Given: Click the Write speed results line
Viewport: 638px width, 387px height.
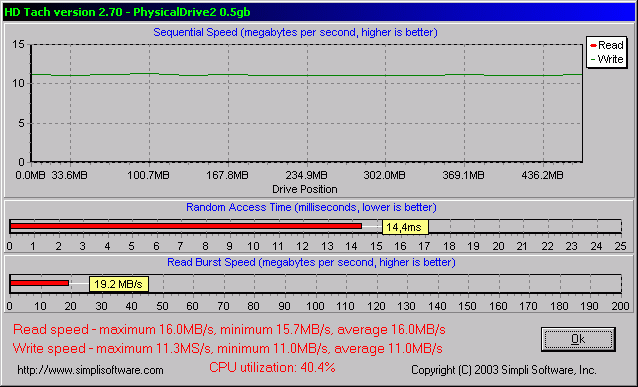Looking at the screenshot, I should pos(227,348).
